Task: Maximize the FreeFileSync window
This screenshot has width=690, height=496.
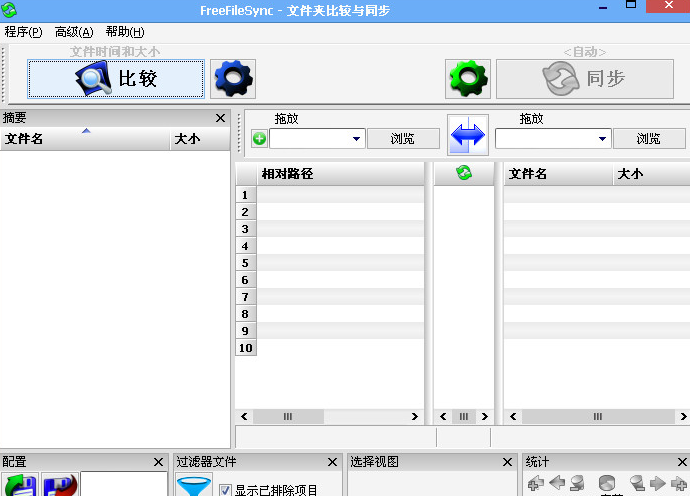Action: click(631, 5)
